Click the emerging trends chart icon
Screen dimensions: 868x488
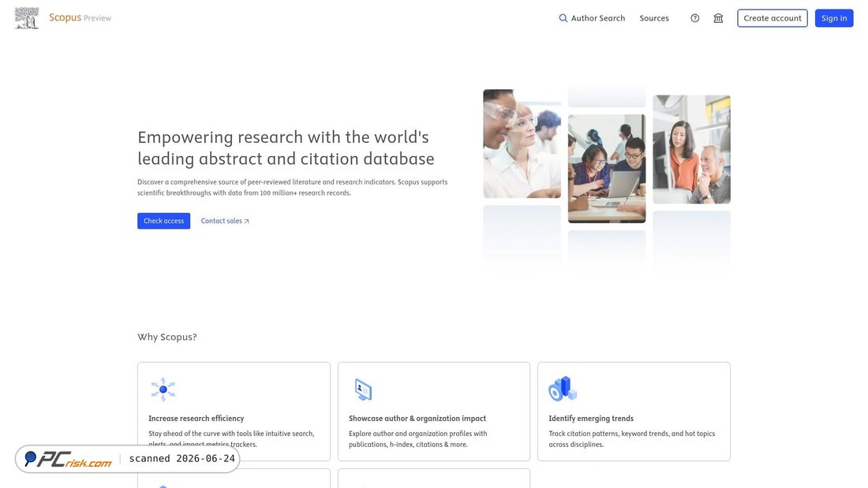[x=563, y=389]
